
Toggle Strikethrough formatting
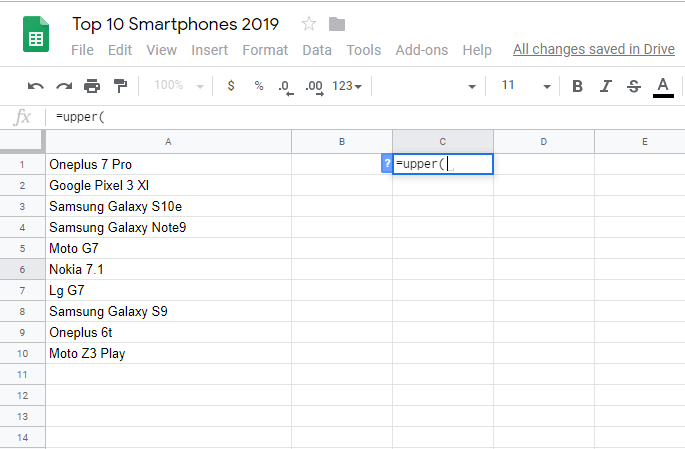(634, 86)
